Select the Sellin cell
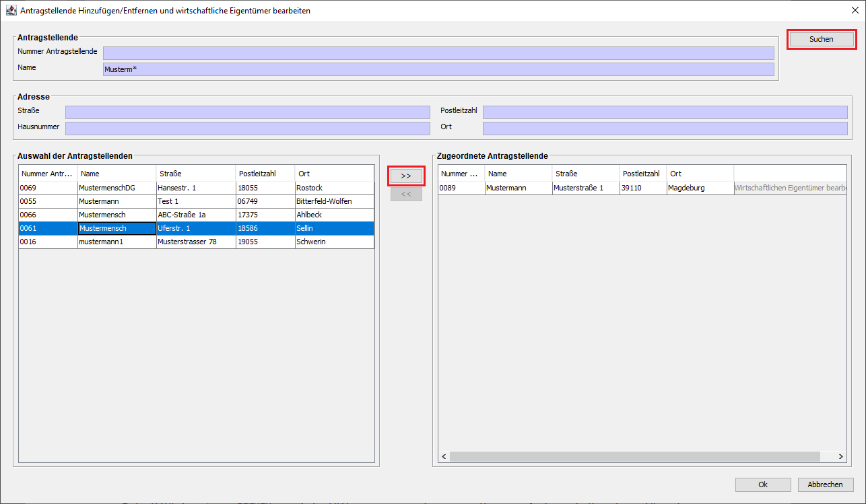The width and height of the screenshot is (866, 504). tap(335, 229)
